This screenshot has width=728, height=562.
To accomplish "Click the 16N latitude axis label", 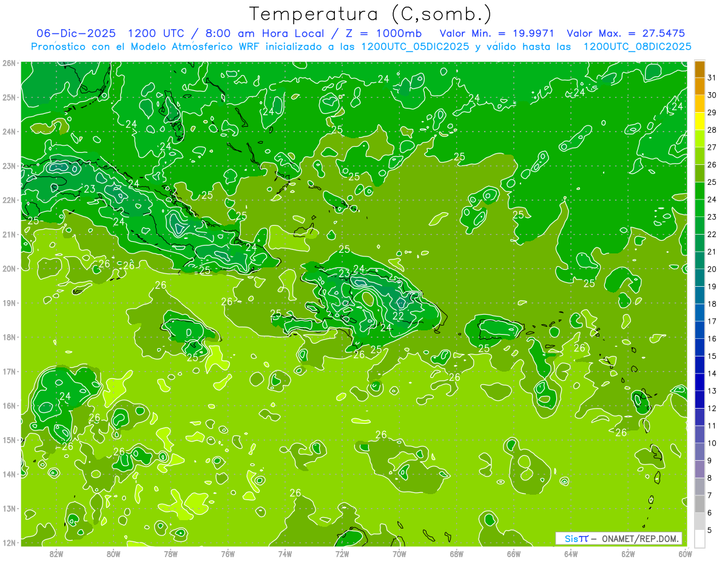I will tap(9, 406).
